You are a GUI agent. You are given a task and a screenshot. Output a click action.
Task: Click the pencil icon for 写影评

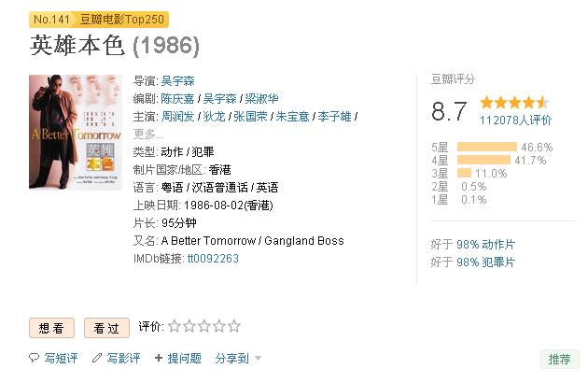tap(97, 358)
